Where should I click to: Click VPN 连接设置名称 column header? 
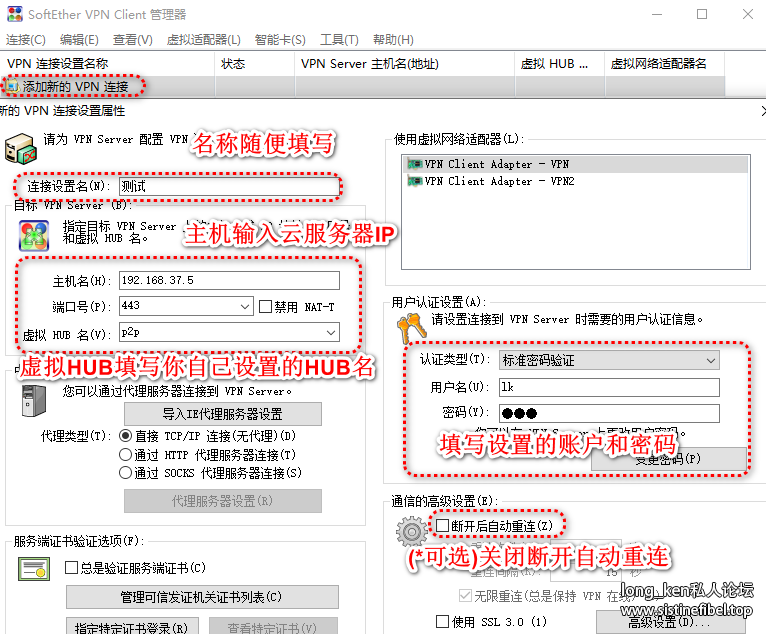click(x=107, y=64)
